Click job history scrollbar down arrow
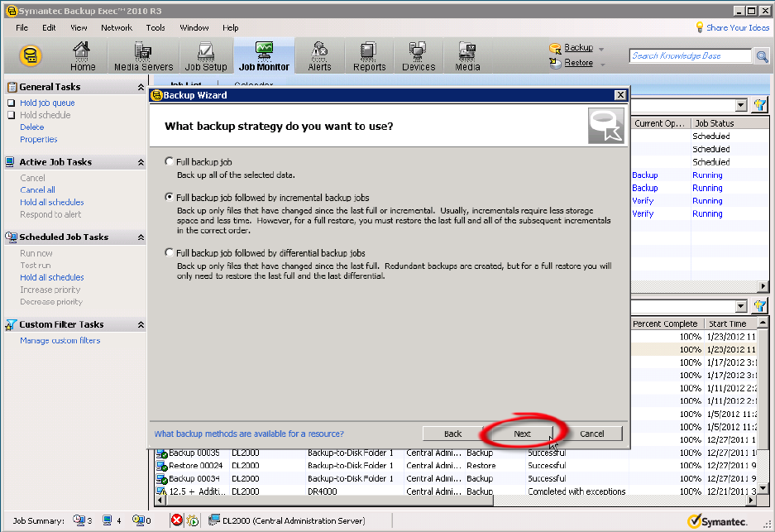Viewport: 775px width, 532px height. tap(763, 488)
